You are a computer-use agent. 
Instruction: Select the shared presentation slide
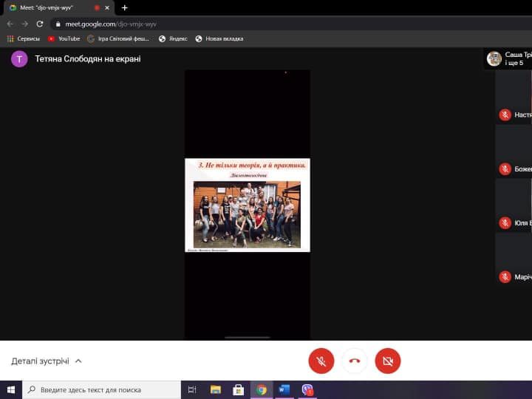(248, 205)
